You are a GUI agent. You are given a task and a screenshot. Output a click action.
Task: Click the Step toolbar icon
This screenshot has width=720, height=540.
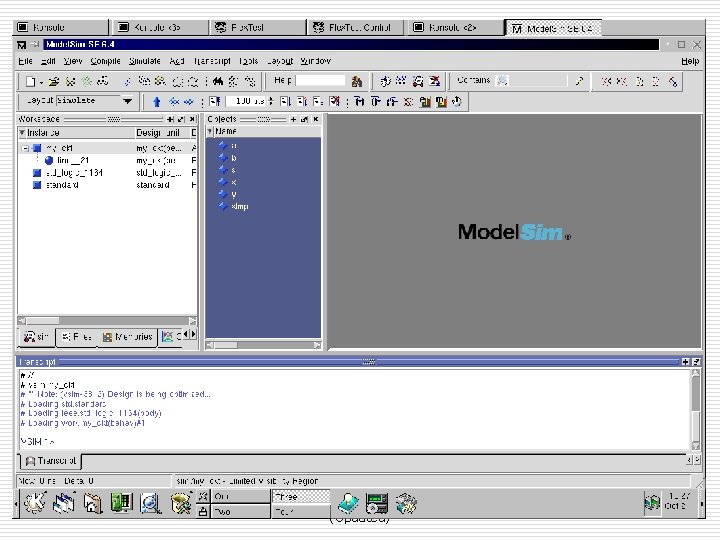click(x=359, y=101)
